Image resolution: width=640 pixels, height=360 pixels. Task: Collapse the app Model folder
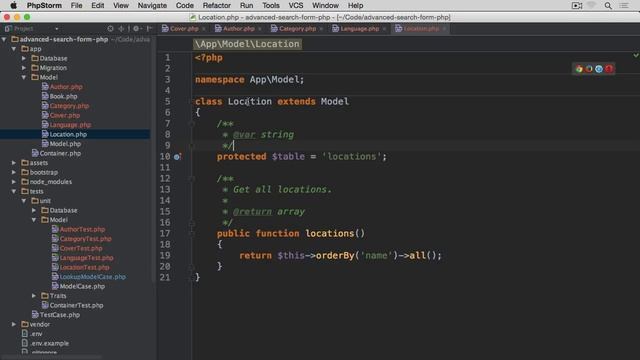pyautogui.click(x=24, y=78)
